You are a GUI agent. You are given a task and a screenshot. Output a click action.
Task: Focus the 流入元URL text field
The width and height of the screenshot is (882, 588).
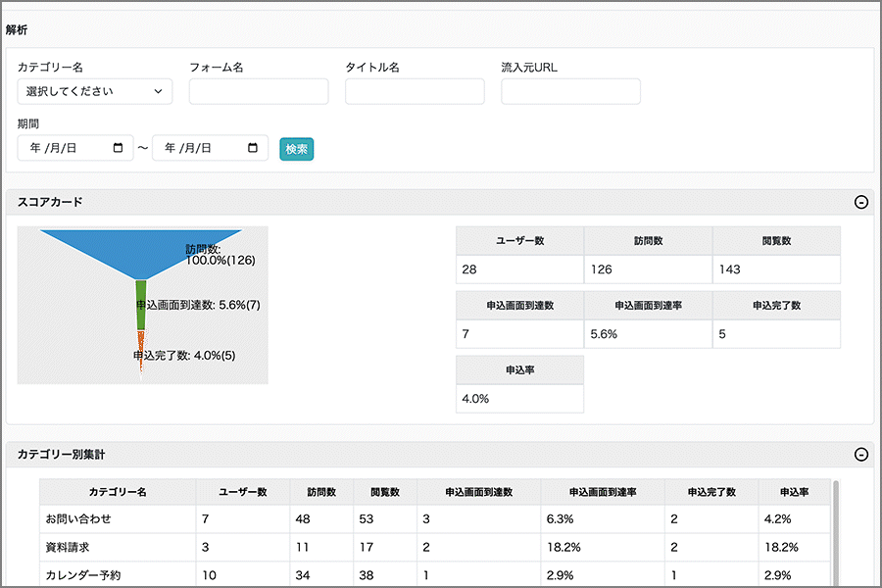tap(570, 91)
